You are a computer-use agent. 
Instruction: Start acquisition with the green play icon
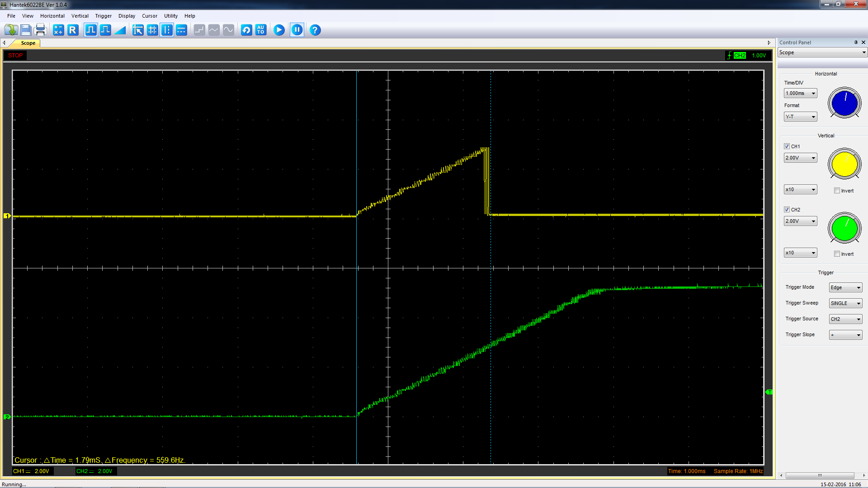point(279,30)
